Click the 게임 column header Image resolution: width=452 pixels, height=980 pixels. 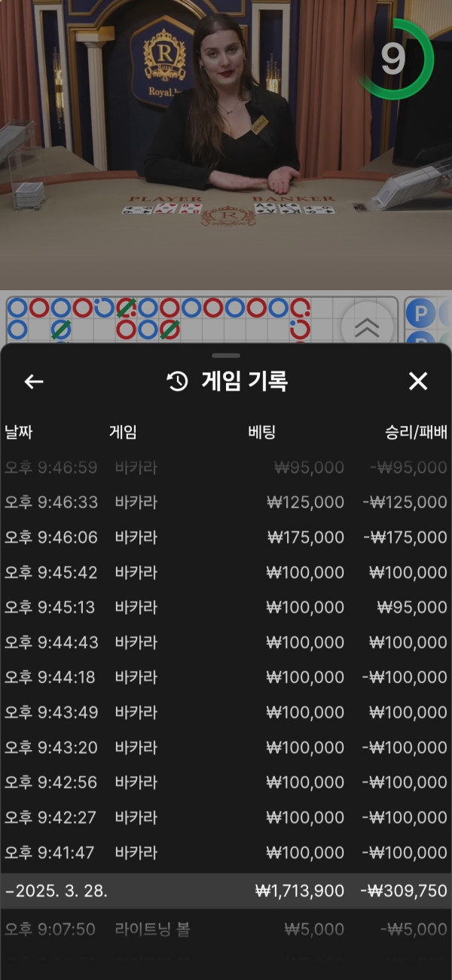pos(123,432)
